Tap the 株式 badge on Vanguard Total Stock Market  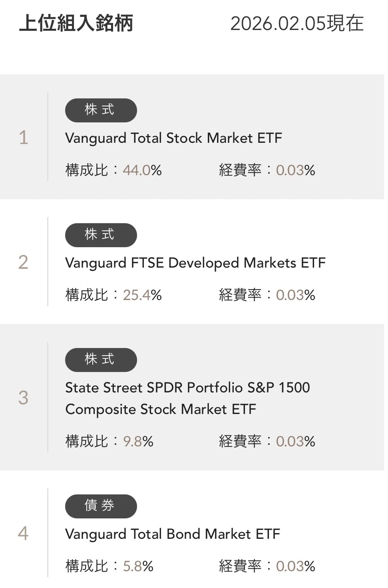pos(101,110)
